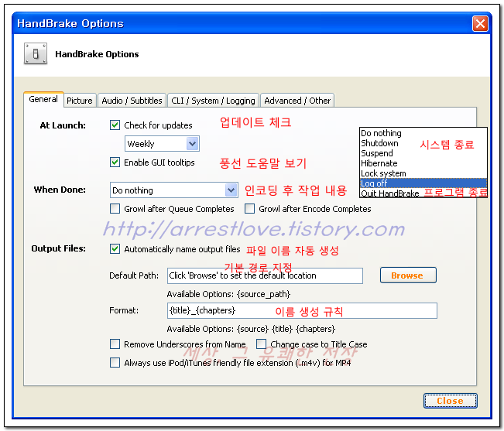Open the Audio / Subtitles tab
The image size is (504, 431).
(132, 101)
